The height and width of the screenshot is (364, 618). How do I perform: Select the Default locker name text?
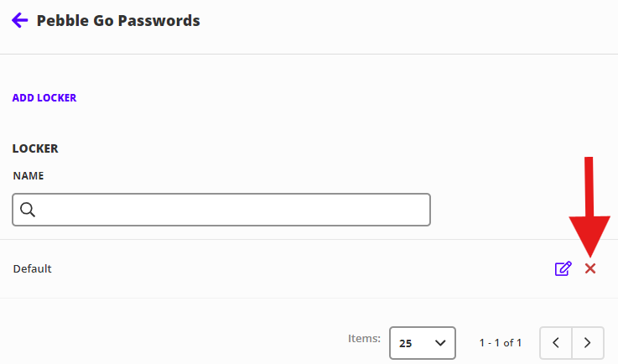pyautogui.click(x=33, y=268)
